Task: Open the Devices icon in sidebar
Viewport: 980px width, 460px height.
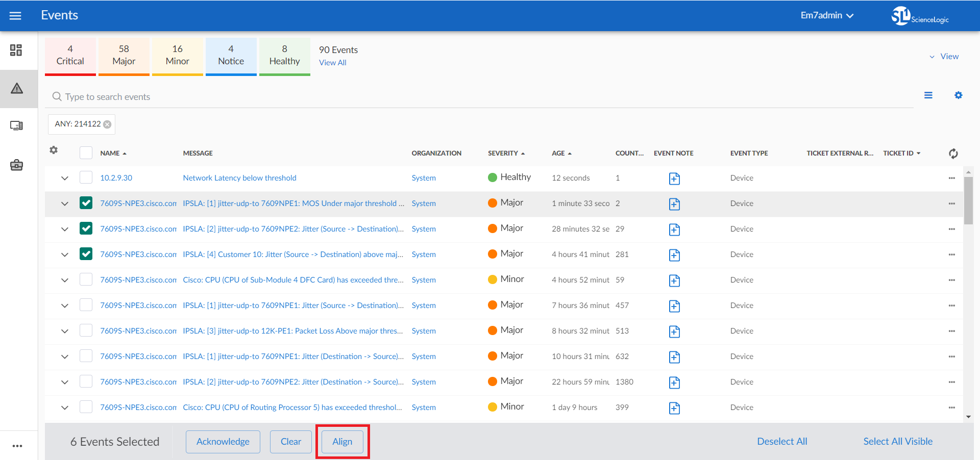Action: tap(16, 126)
